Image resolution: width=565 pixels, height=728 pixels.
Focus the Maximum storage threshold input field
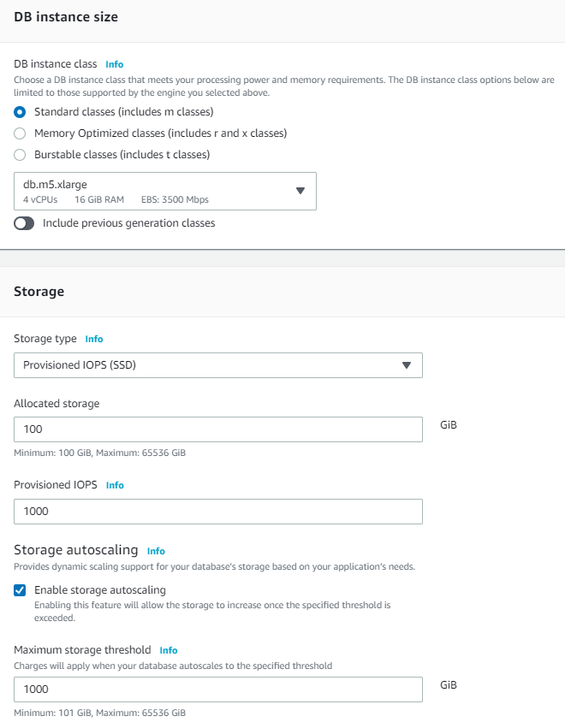pos(218,690)
